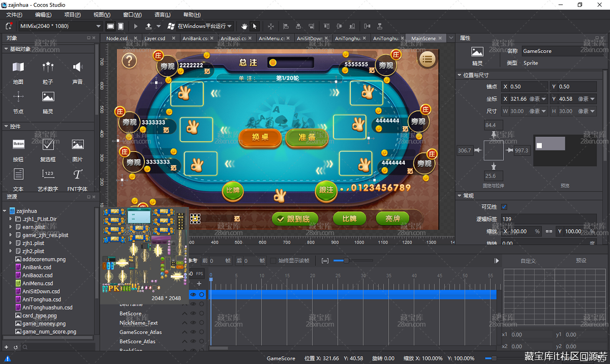
Task: Click frame 25 on timeline ruler
Action: pyautogui.click(x=338, y=276)
